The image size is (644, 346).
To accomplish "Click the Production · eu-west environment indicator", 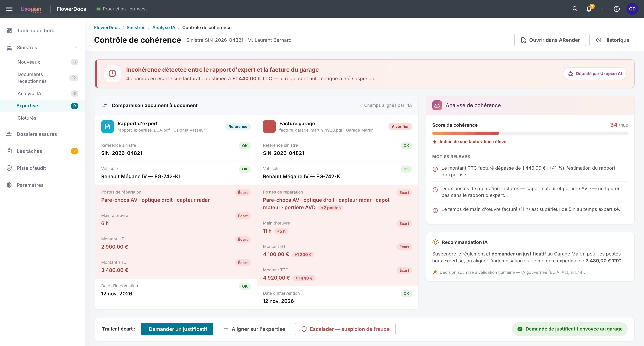I will pos(122,9).
